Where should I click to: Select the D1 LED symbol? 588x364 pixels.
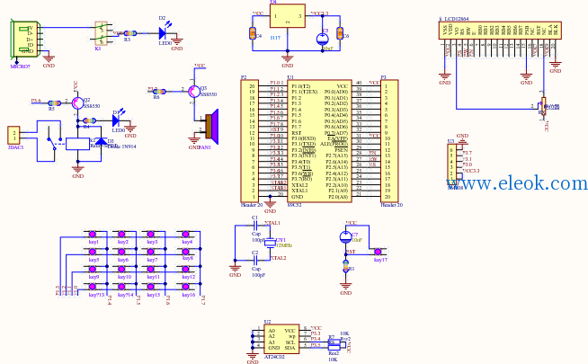click(118, 120)
